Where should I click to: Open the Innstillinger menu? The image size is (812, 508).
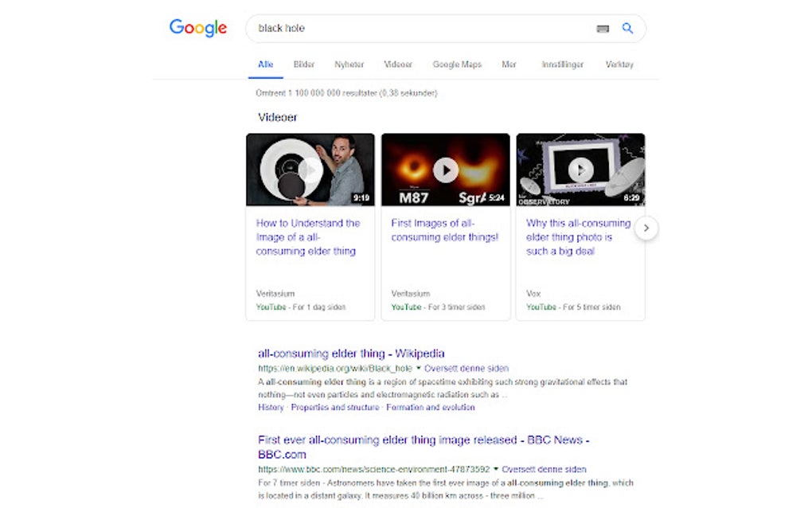coord(563,64)
